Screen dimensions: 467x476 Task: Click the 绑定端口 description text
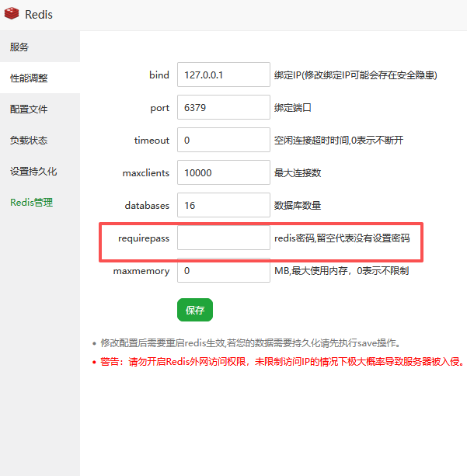pyautogui.click(x=293, y=107)
